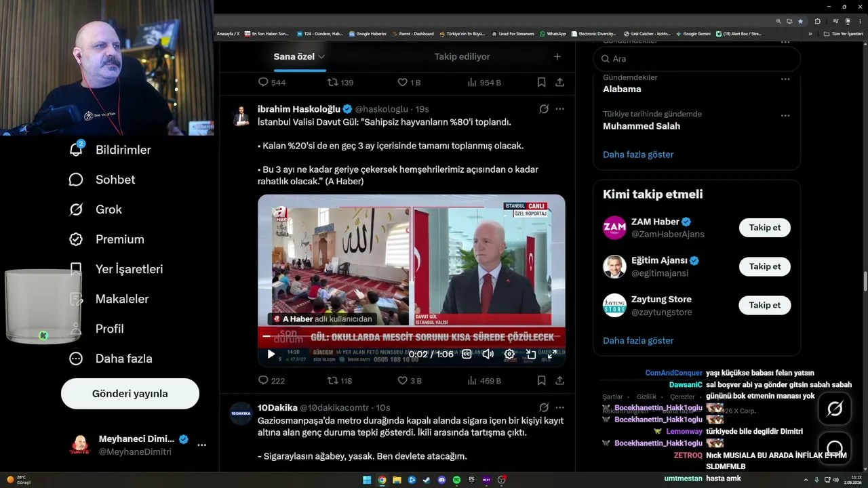Open the Muhammed Salah trending topic
868x488 pixels.
coord(642,126)
